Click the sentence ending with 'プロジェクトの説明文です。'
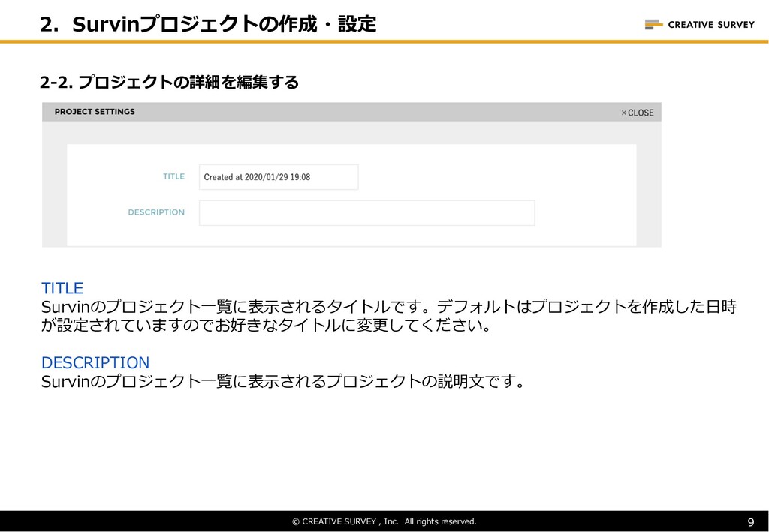The height and width of the screenshot is (532, 769). click(x=283, y=382)
